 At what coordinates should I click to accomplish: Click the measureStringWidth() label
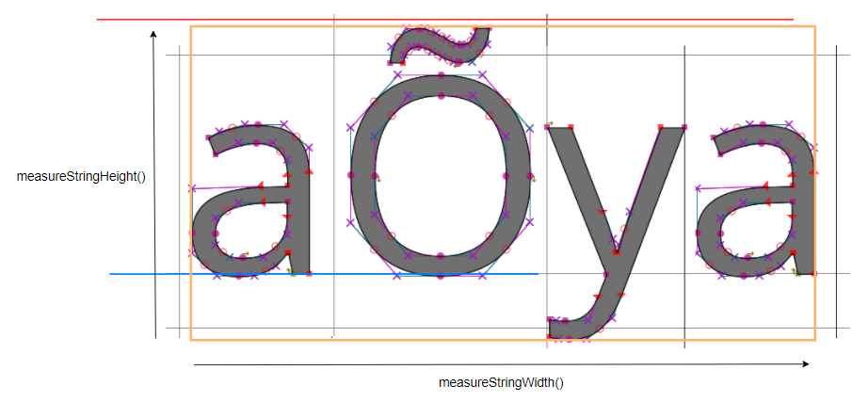click(501, 382)
